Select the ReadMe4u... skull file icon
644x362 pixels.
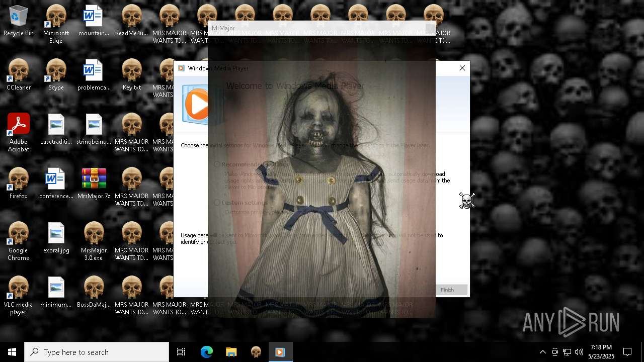[131, 21]
